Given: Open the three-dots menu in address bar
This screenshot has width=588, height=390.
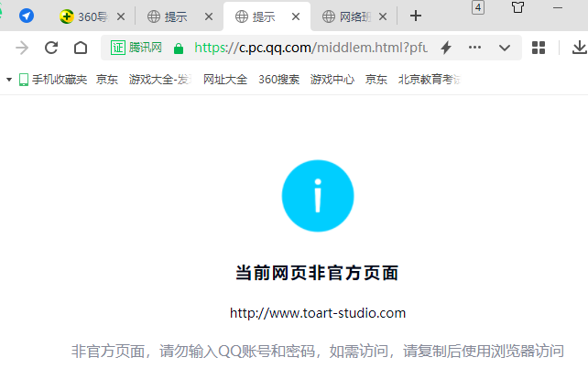Looking at the screenshot, I should click(474, 48).
